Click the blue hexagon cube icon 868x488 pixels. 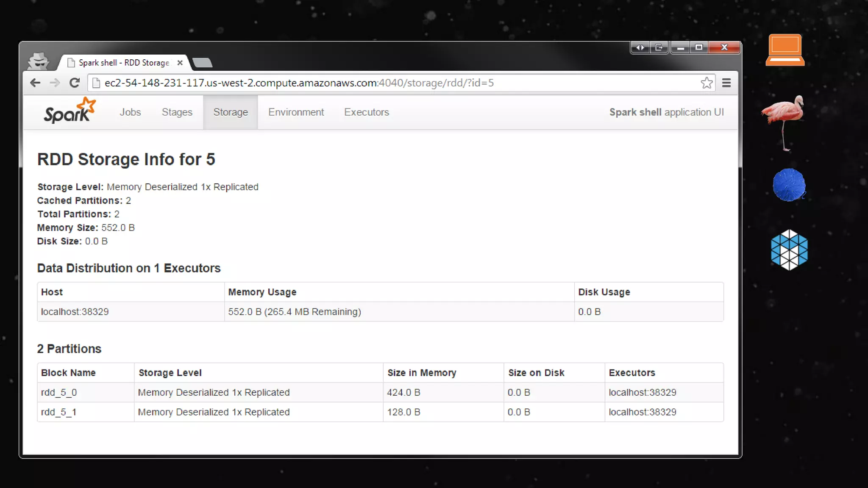click(789, 250)
